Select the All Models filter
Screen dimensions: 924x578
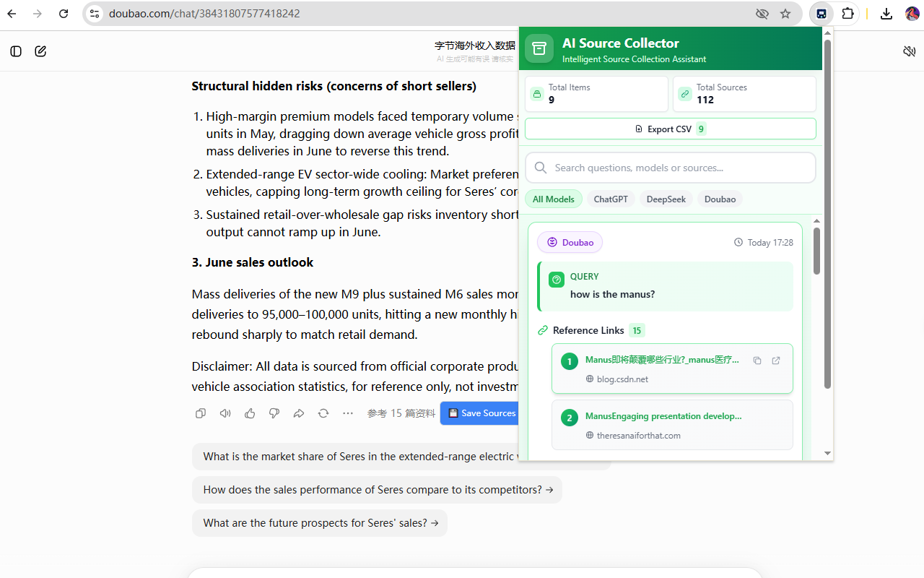554,199
